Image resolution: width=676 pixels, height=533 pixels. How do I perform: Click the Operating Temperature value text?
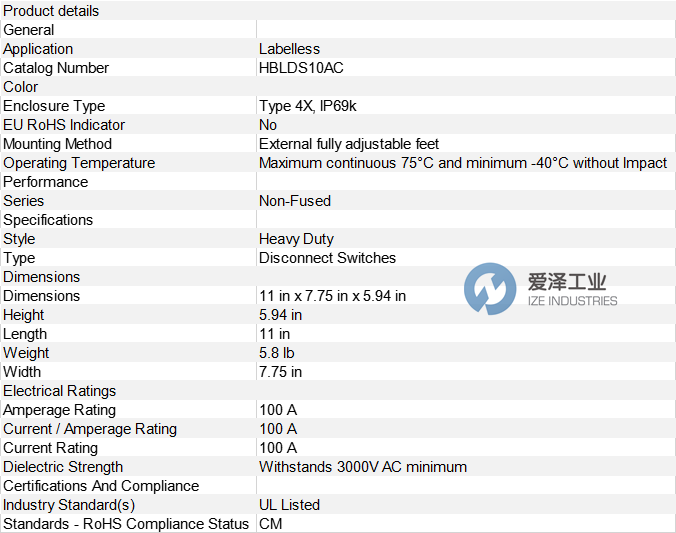462,163
